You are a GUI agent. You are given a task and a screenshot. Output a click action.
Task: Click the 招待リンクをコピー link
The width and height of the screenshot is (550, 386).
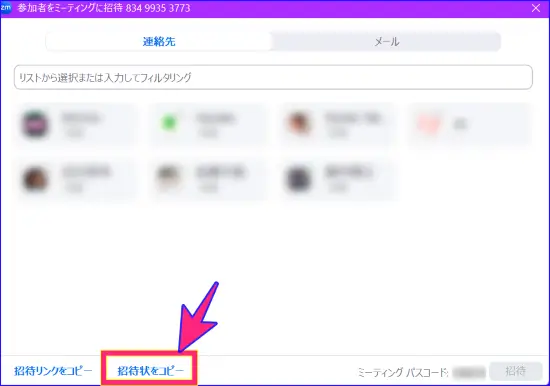(53, 371)
